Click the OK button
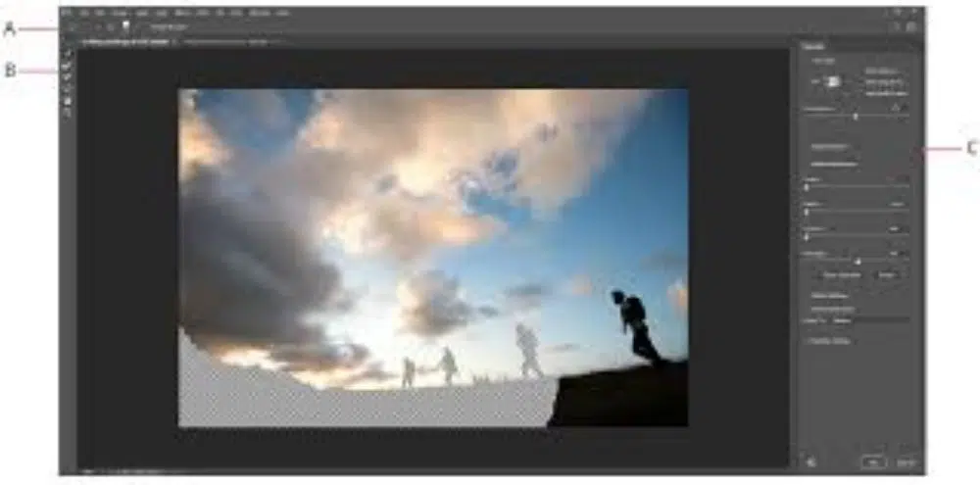Viewport: 980px width, 485px height. click(872, 461)
